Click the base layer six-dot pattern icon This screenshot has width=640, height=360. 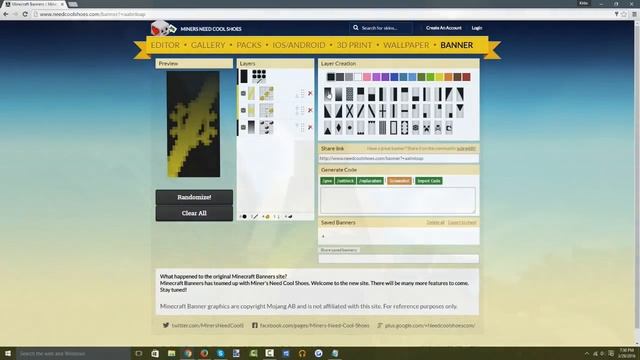(259, 76)
